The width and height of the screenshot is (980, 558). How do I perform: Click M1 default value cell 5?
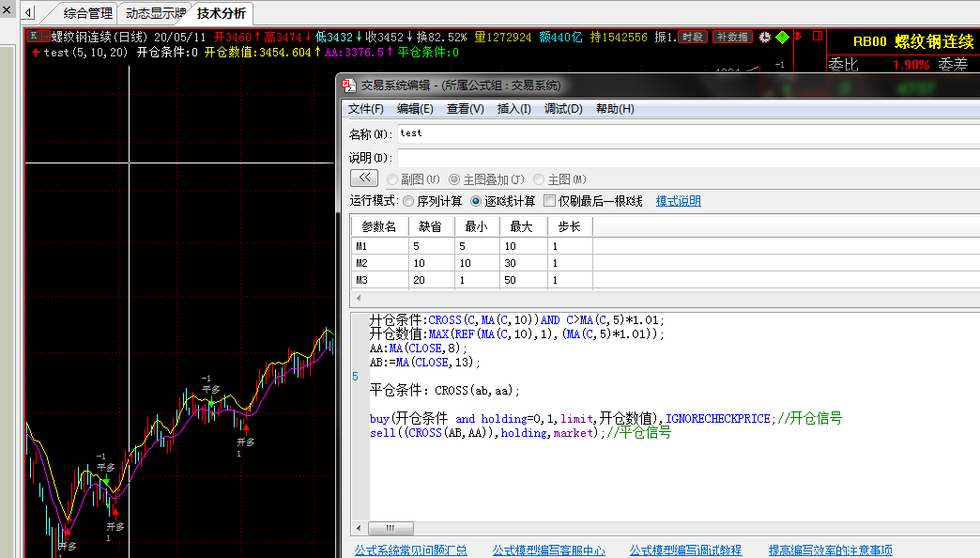[x=431, y=246]
